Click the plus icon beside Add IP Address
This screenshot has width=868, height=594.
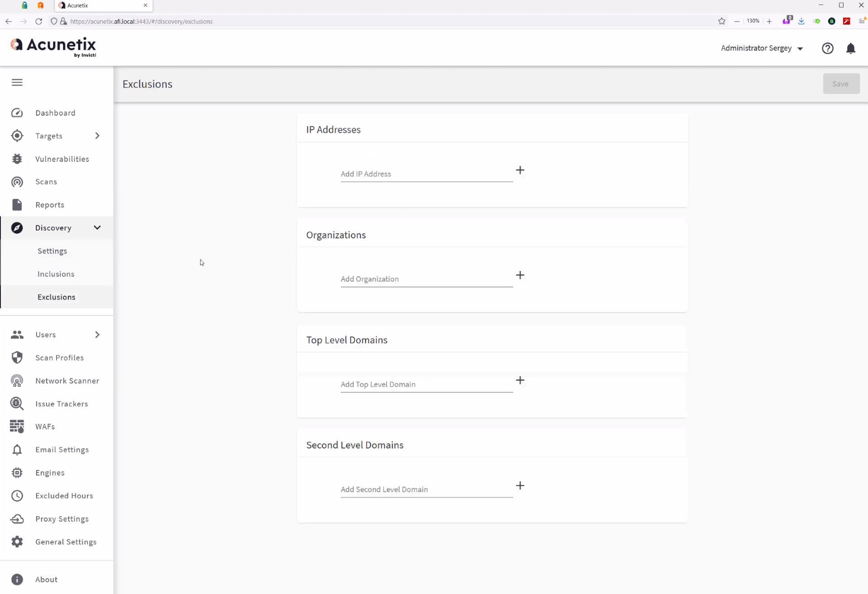[x=520, y=170]
